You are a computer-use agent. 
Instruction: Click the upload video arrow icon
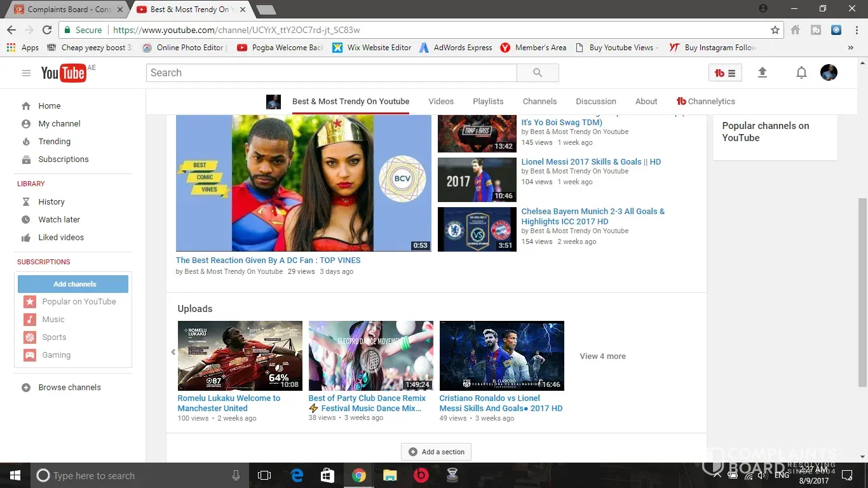point(763,73)
